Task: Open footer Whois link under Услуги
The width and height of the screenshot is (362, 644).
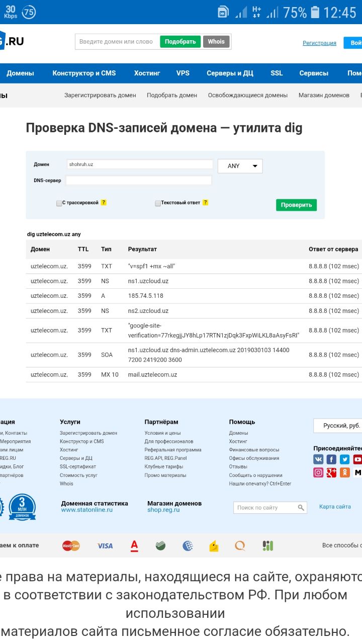Action: point(66,484)
